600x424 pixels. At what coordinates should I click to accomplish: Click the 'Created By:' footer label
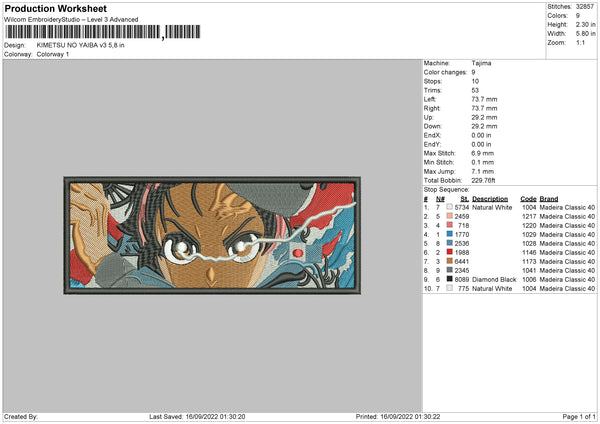coord(21,417)
